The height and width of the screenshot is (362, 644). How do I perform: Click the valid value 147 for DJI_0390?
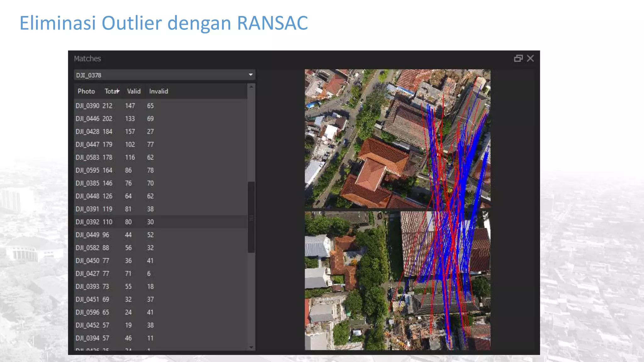pos(130,106)
